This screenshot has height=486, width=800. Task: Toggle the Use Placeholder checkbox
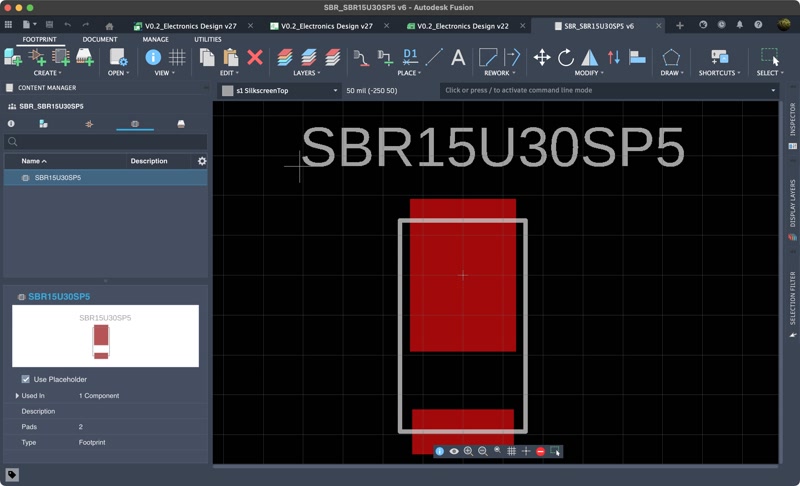coord(26,379)
